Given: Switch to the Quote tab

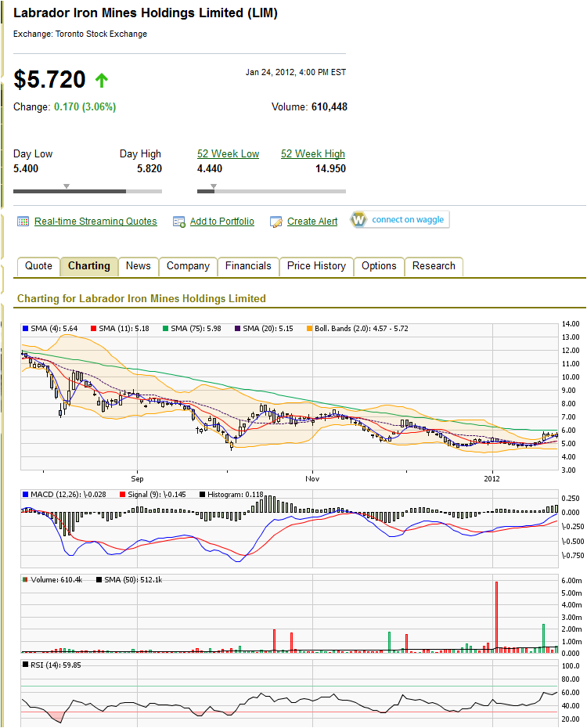Looking at the screenshot, I should (x=38, y=266).
